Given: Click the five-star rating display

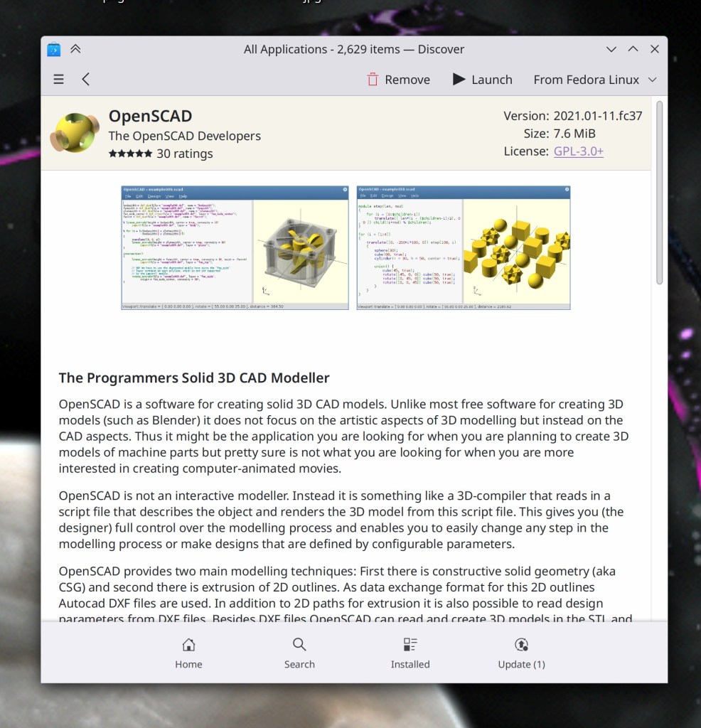Looking at the screenshot, I should [130, 153].
